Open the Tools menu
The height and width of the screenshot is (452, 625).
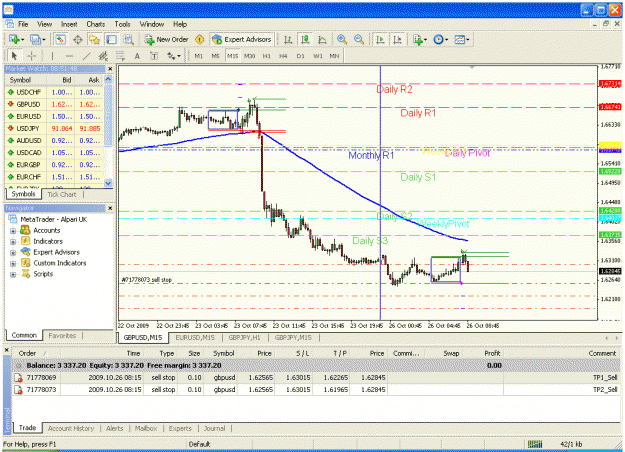[122, 24]
